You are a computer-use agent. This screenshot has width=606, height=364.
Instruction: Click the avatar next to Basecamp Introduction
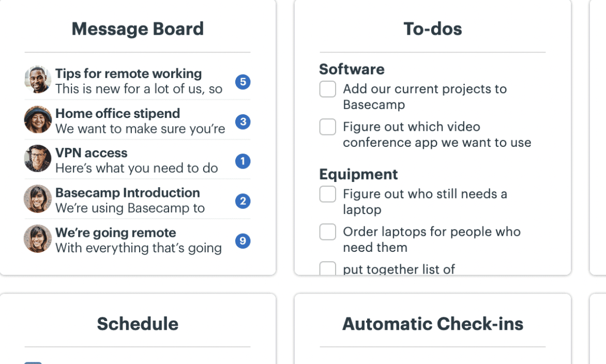(x=38, y=199)
